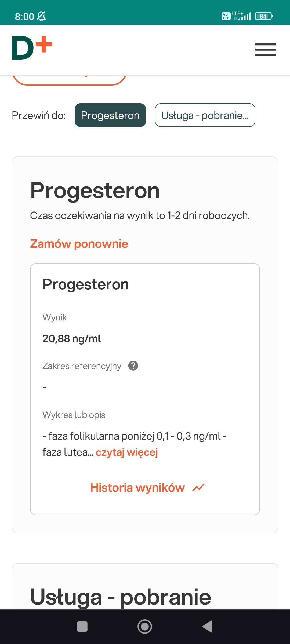Image resolution: width=290 pixels, height=644 pixels.
Task: Click Zamów ponownie link
Action: (x=79, y=244)
